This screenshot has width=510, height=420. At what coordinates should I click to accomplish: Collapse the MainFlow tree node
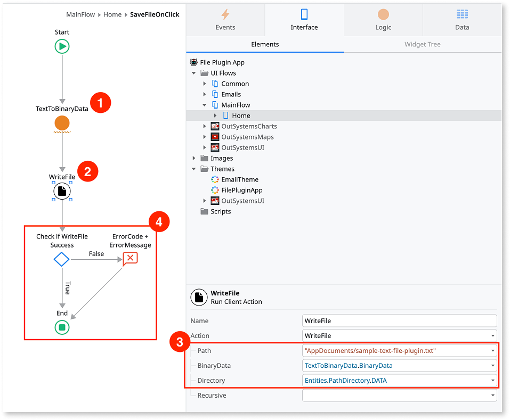pyautogui.click(x=205, y=105)
